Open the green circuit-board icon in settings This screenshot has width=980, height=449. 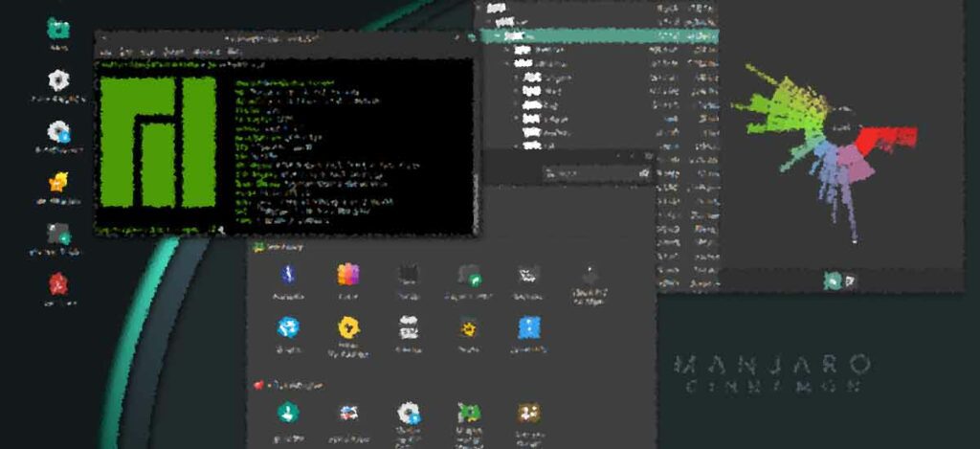pos(469,413)
